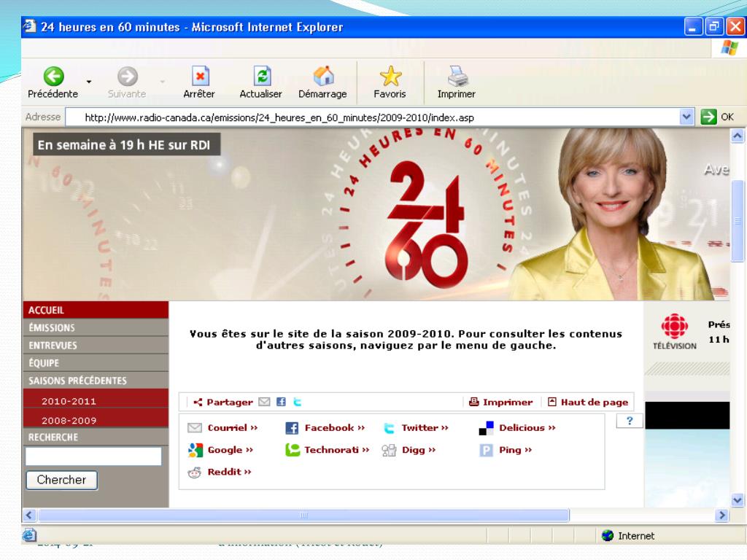Open the 2008-2009 season link

69,421
